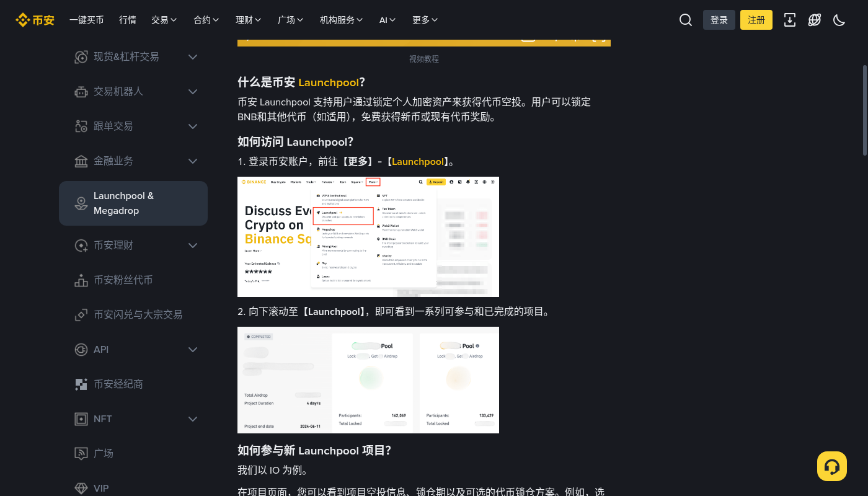868x496 pixels.
Task: Click the NFT sidebar icon
Action: point(81,419)
